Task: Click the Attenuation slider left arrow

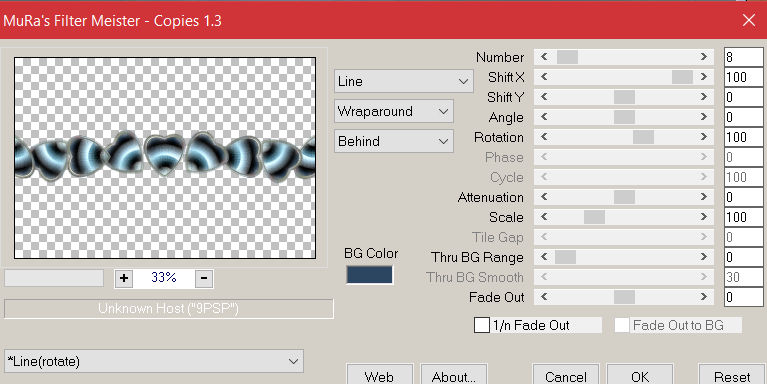Action: tap(544, 197)
